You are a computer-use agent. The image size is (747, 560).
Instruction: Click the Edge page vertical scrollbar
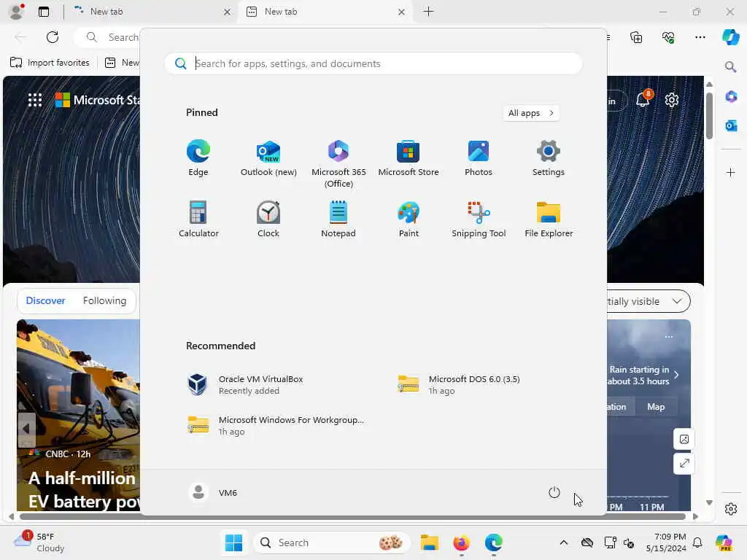point(709,116)
